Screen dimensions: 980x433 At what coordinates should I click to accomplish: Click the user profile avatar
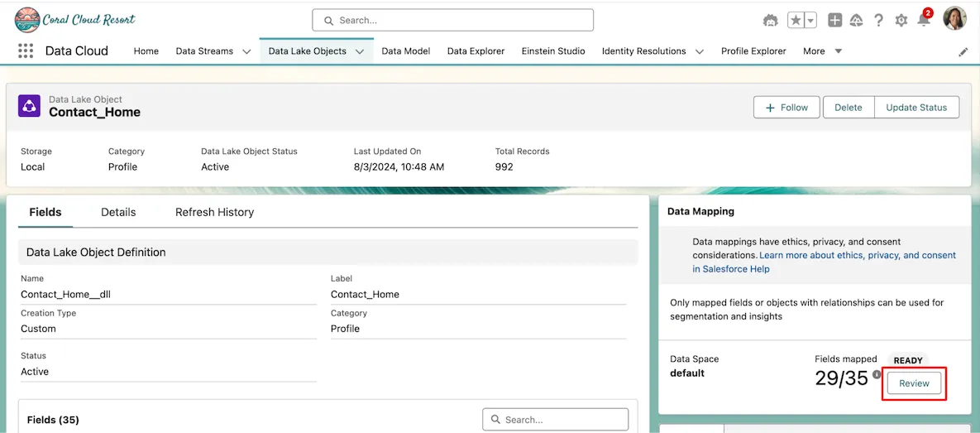click(x=954, y=18)
